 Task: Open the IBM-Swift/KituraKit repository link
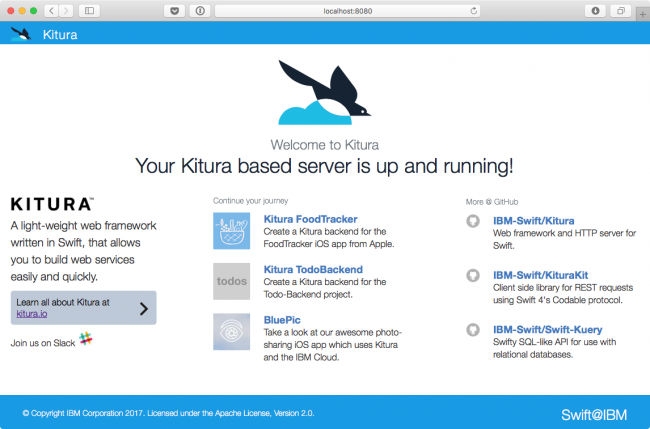click(x=541, y=275)
